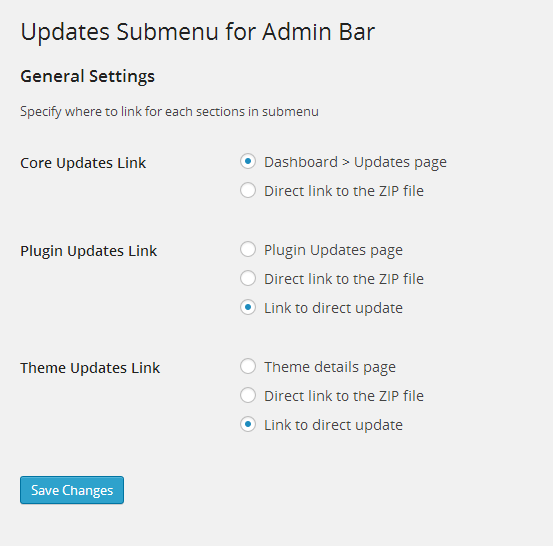553x546 pixels.
Task: Choose Direct link to ZIP file for Theme Updates
Action: coord(248,395)
